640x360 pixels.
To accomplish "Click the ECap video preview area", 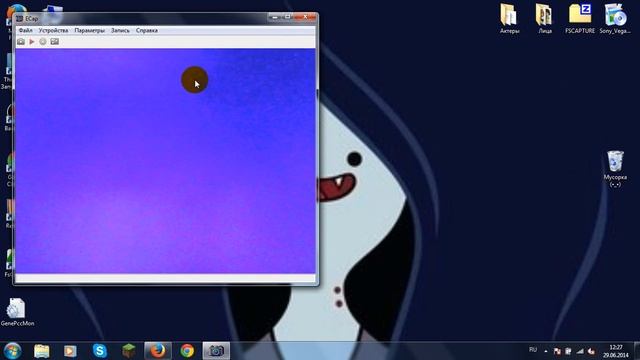I will 165,161.
